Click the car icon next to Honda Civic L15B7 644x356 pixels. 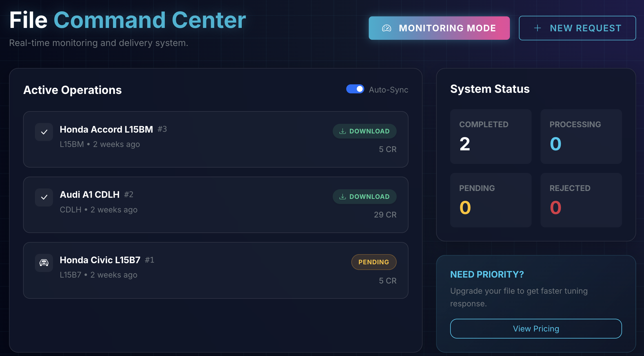(44, 263)
